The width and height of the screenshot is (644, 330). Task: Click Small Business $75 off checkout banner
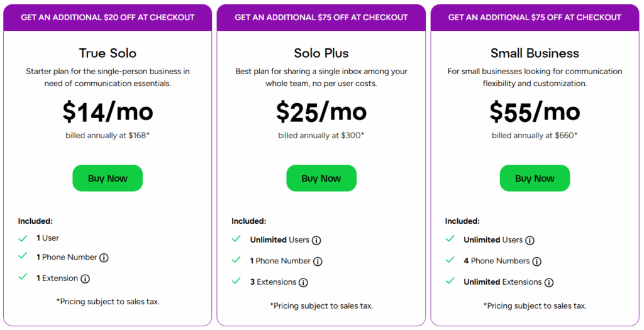(x=535, y=18)
